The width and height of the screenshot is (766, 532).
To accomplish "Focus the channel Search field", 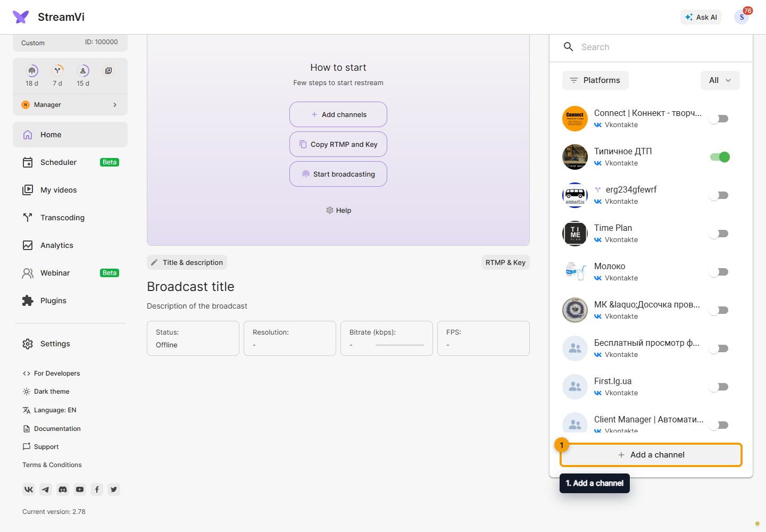I will coord(651,47).
